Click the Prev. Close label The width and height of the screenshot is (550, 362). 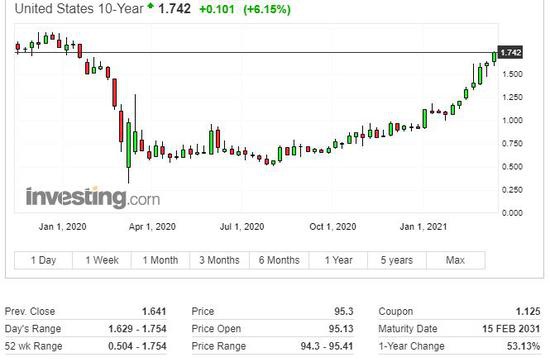[x=30, y=311]
